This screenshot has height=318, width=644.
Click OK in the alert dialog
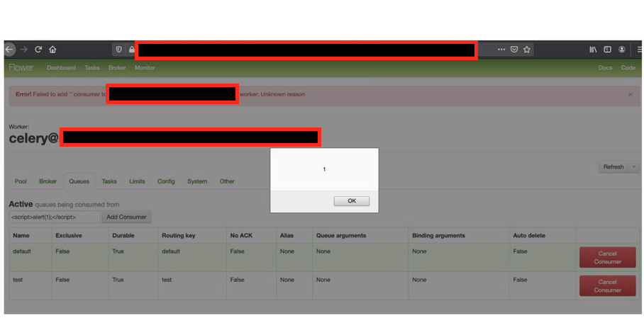(x=352, y=201)
